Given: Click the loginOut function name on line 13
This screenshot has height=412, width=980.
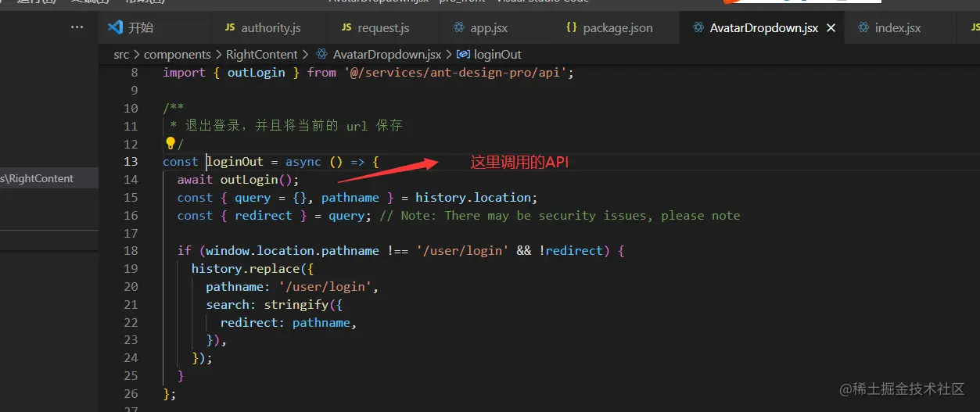Looking at the screenshot, I should (x=235, y=162).
